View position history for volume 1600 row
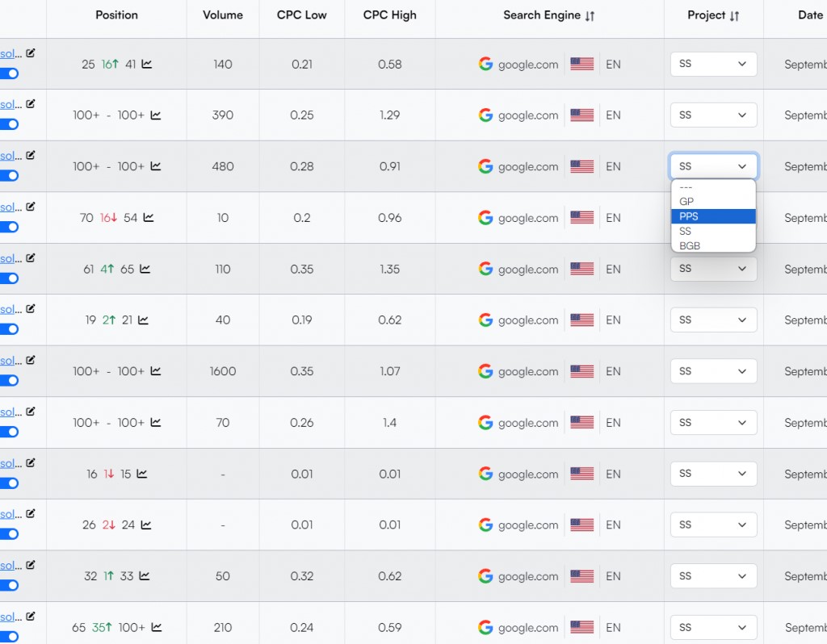Viewport: 827px width, 644px height. point(156,372)
